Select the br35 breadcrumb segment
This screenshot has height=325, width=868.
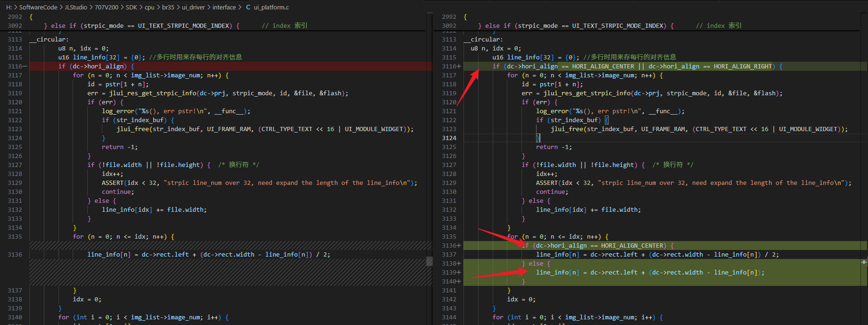click(x=168, y=7)
